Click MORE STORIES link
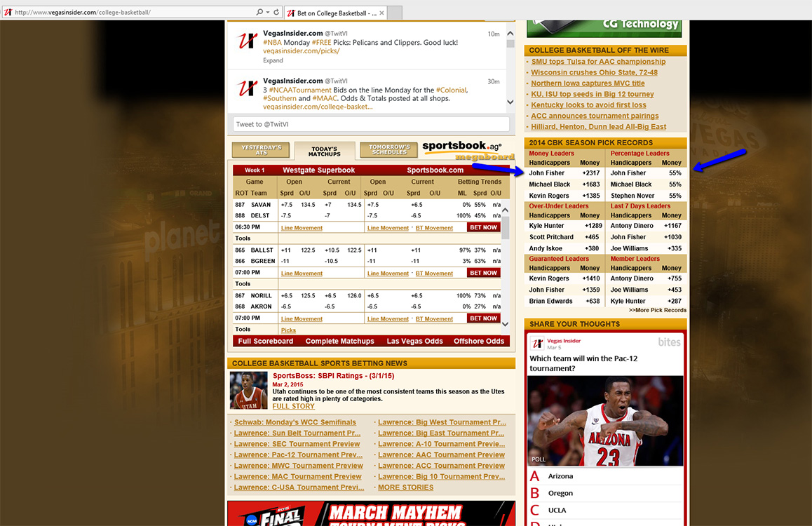The width and height of the screenshot is (812, 526). [405, 487]
